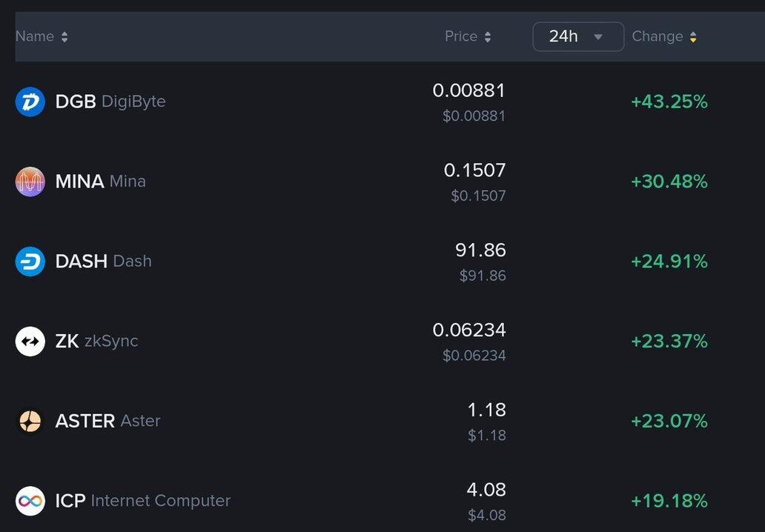Click the Change column header
The width and height of the screenshot is (765, 532).
pyautogui.click(x=657, y=36)
